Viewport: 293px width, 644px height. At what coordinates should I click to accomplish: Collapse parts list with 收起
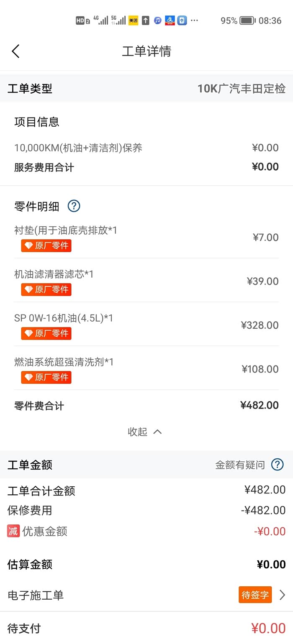pos(145,432)
